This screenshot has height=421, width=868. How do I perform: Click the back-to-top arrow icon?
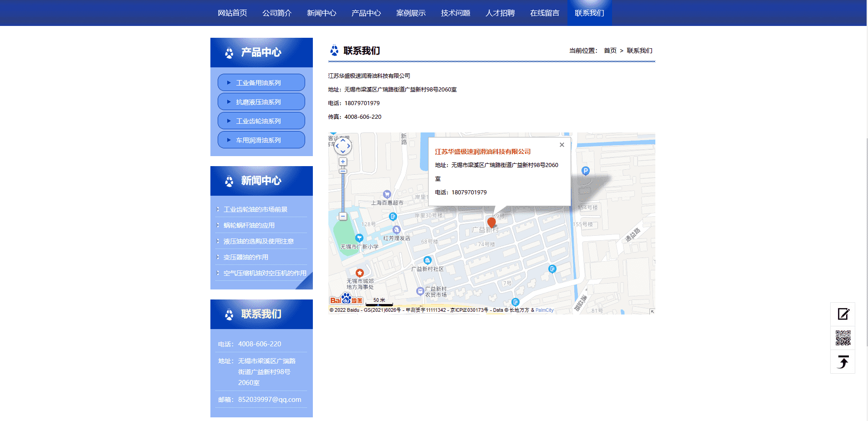tap(843, 362)
